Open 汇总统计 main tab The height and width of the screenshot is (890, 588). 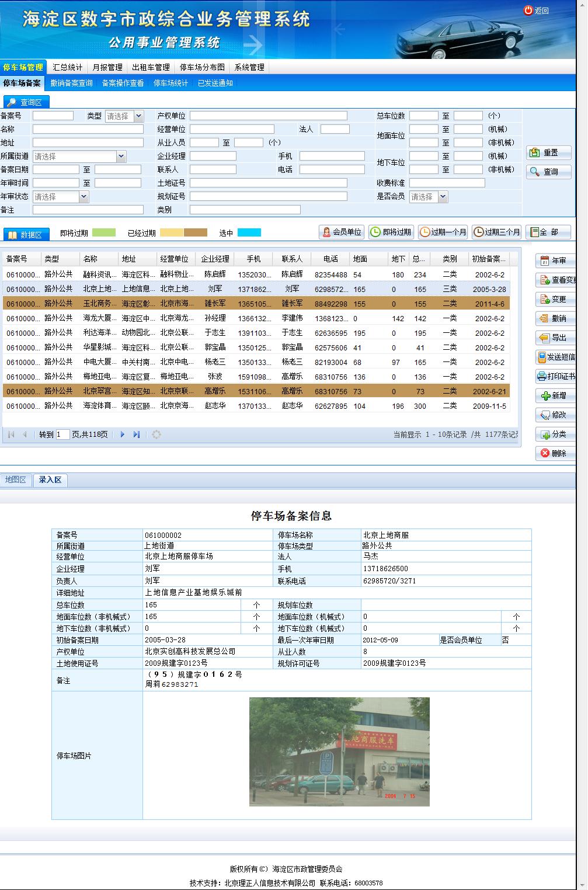67,67
